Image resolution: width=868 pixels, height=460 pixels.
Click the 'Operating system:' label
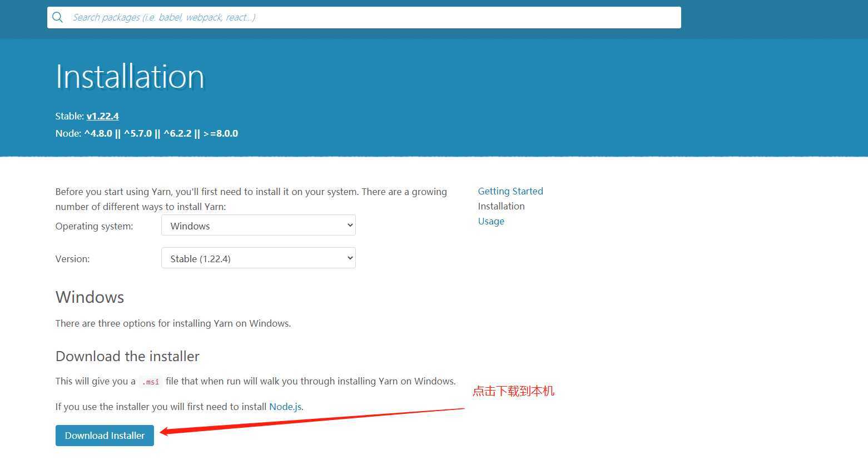[x=95, y=226]
